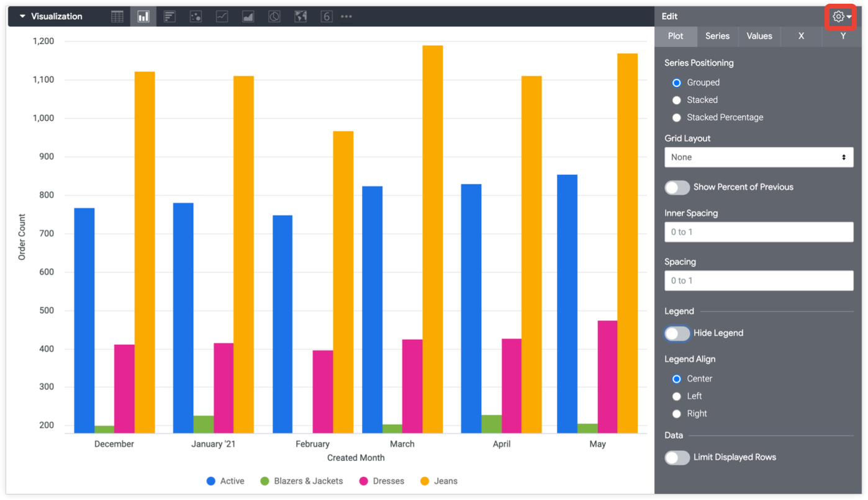Open the Y axis tab
The width and height of the screenshot is (868, 500).
(843, 37)
